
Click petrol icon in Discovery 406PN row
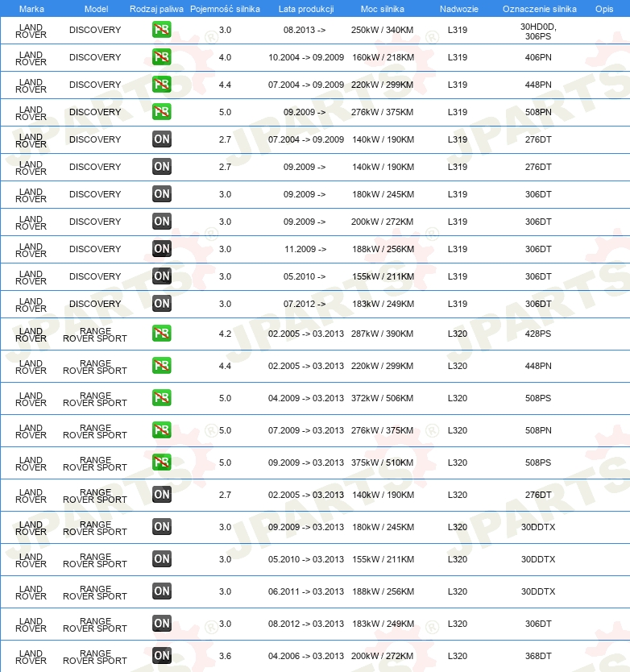pyautogui.click(x=162, y=57)
